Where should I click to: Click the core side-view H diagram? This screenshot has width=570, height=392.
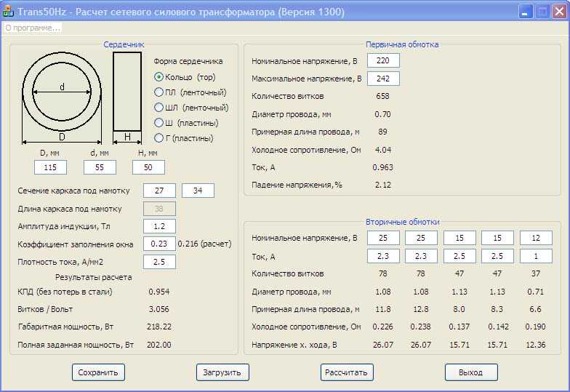click(x=127, y=98)
